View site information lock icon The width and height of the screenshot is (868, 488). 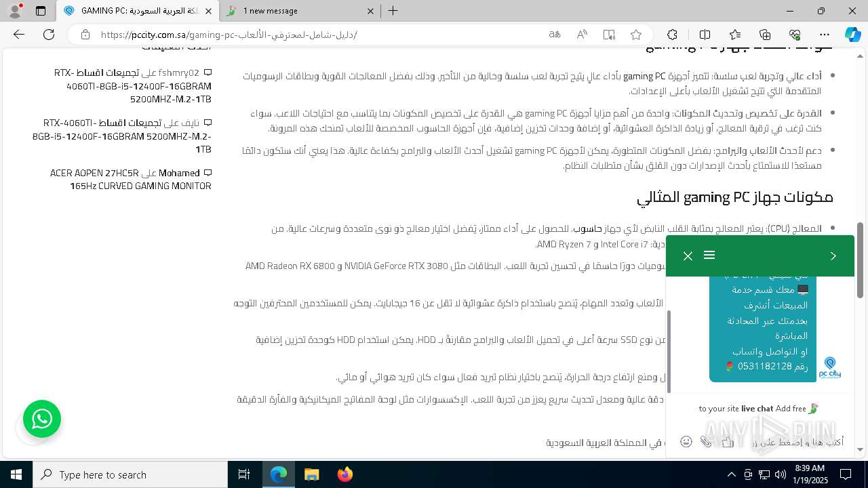click(x=85, y=35)
